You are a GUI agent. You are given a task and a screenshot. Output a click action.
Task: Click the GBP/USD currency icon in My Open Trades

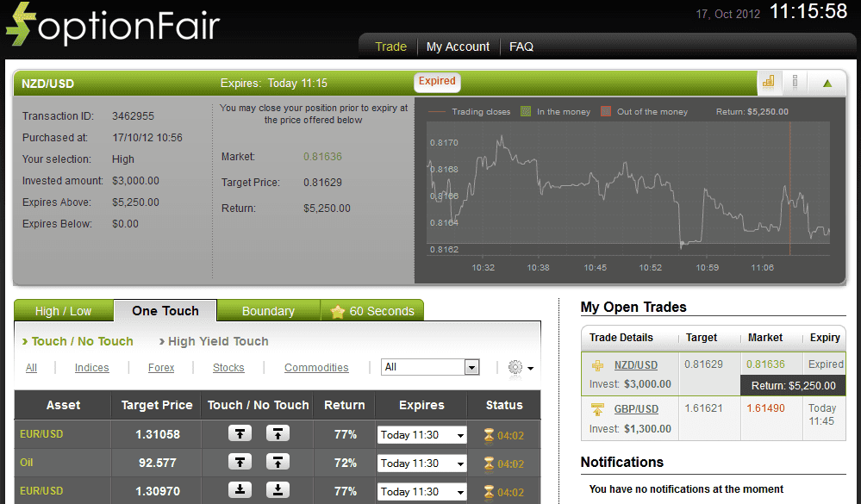[x=596, y=409]
